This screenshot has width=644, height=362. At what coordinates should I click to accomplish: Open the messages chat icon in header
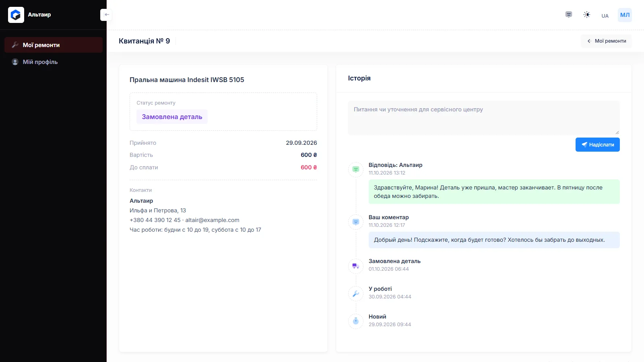(569, 15)
